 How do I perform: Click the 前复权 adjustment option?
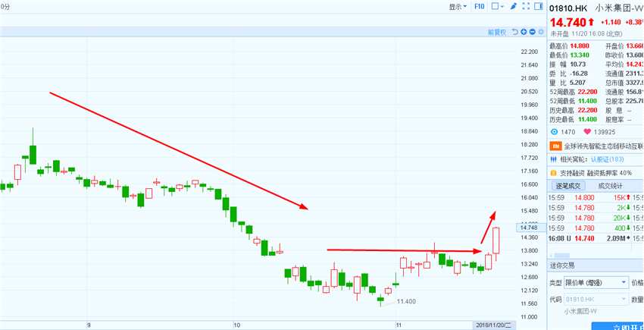(x=497, y=32)
